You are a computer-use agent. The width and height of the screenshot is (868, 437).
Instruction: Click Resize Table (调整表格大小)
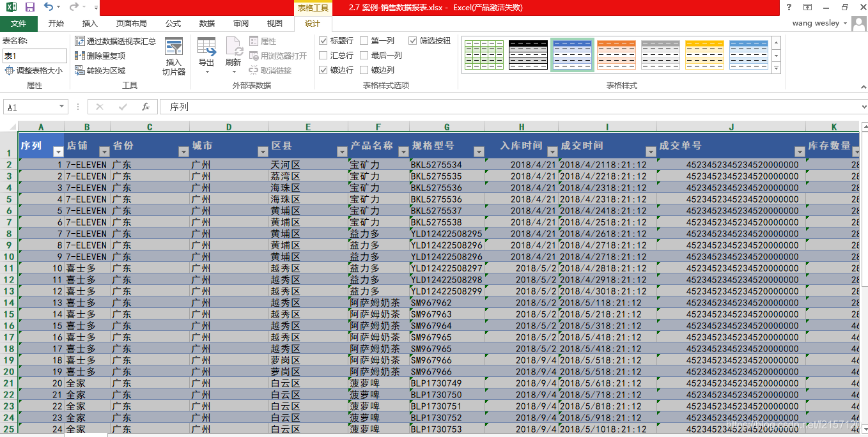[x=34, y=70]
